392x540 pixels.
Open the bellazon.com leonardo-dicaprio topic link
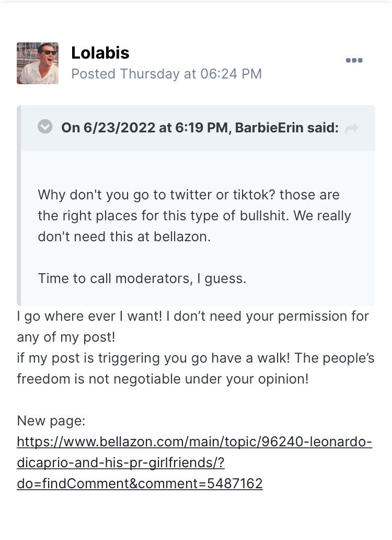coord(194,442)
